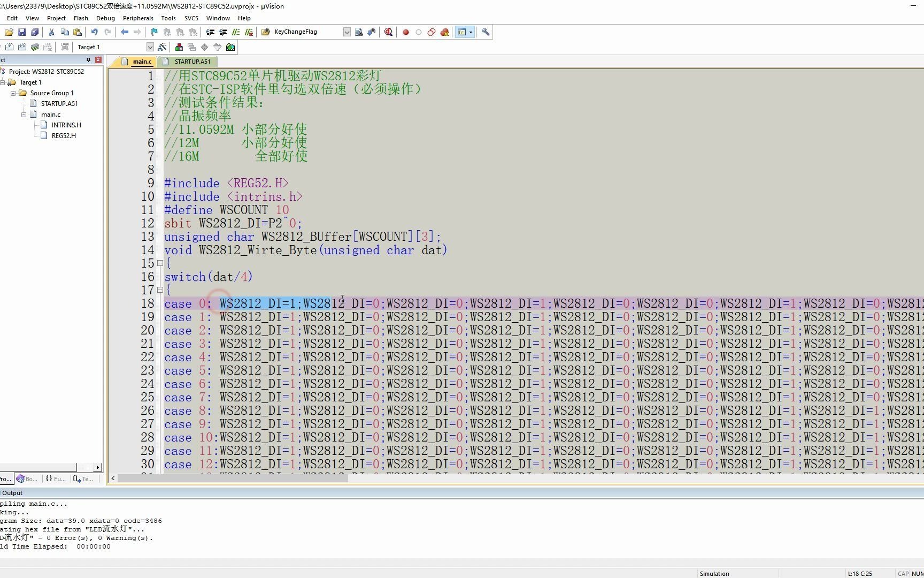Pin the Project panel pushpin icon

(89, 60)
